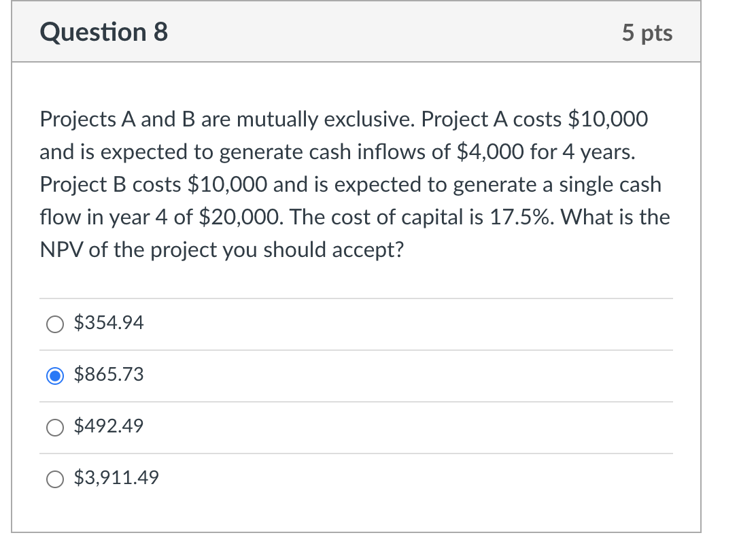Click the Question 8 header
Viewport: 756px width, 548px height.
click(103, 31)
